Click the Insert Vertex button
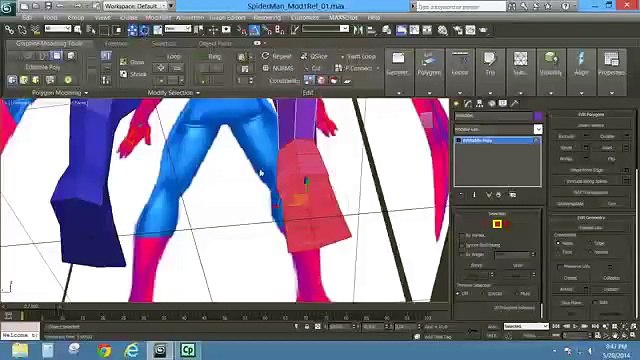640x360 pixels. 591,125
